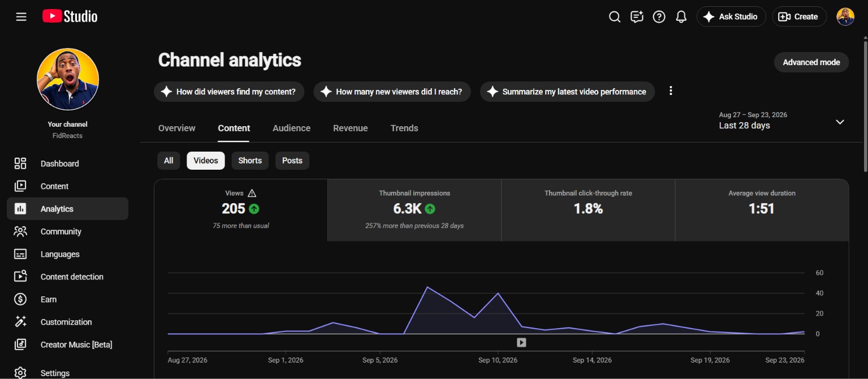Open Content section in sidebar
Screen dimensions: 868x379
tap(67, 186)
